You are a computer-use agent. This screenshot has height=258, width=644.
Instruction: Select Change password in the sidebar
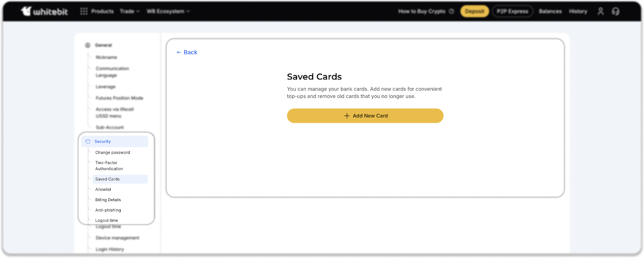[113, 152]
